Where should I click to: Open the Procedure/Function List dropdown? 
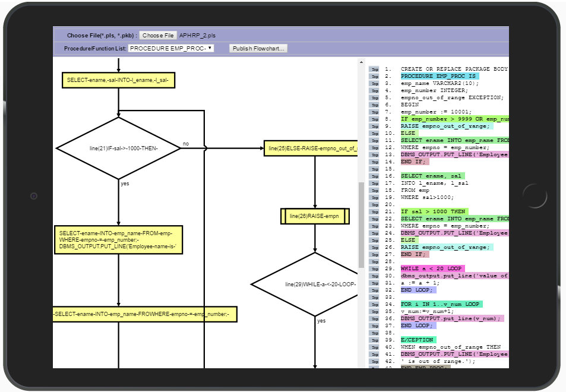tap(171, 48)
